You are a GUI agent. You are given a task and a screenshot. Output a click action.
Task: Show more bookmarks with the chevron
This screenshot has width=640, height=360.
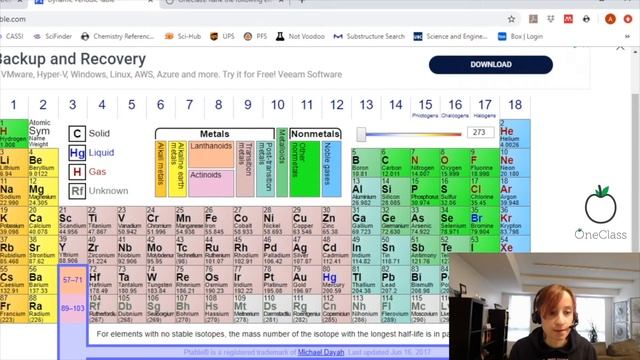(x=627, y=36)
